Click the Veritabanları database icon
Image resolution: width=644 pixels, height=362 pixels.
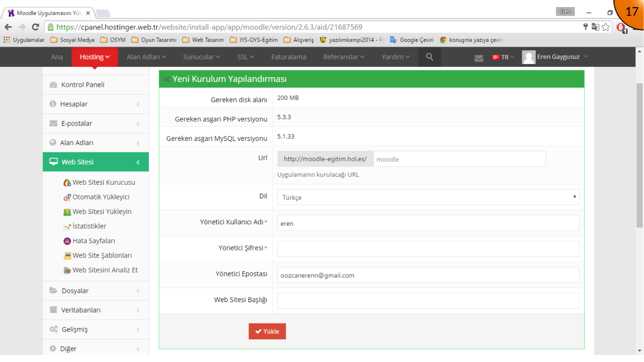pos(53,310)
